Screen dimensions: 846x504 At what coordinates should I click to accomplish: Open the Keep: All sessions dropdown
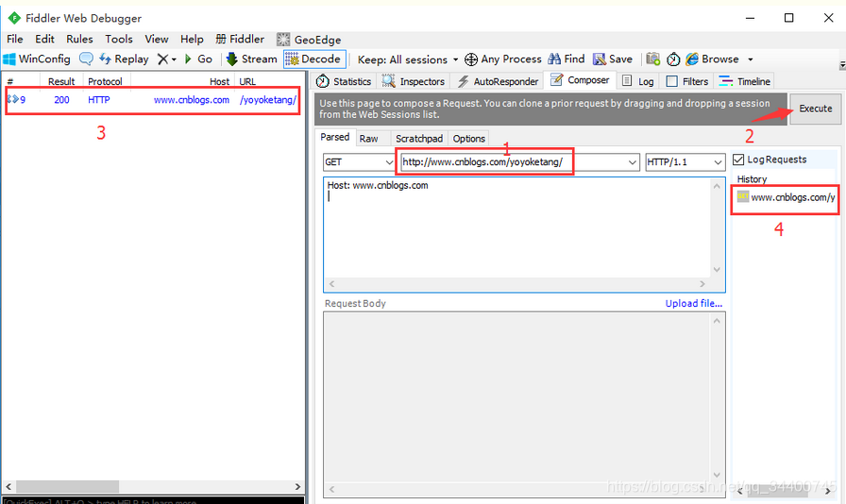[x=408, y=59]
